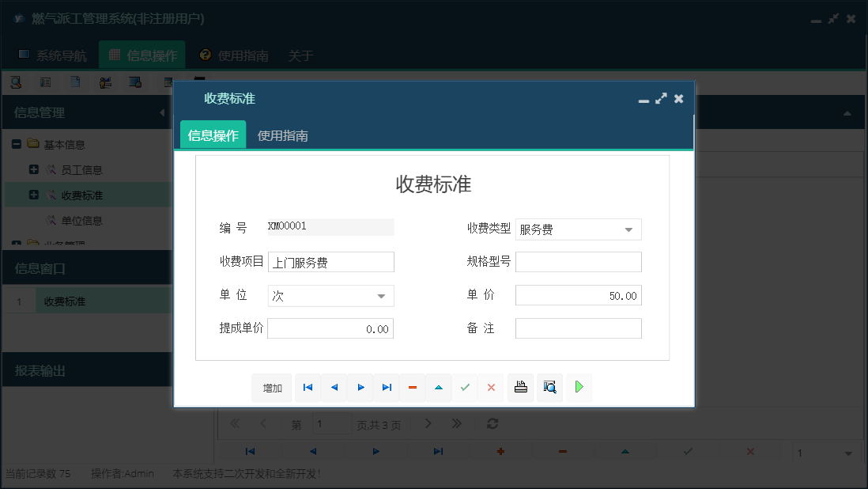Jump to the last record
The image size is (868, 489).
(x=387, y=388)
